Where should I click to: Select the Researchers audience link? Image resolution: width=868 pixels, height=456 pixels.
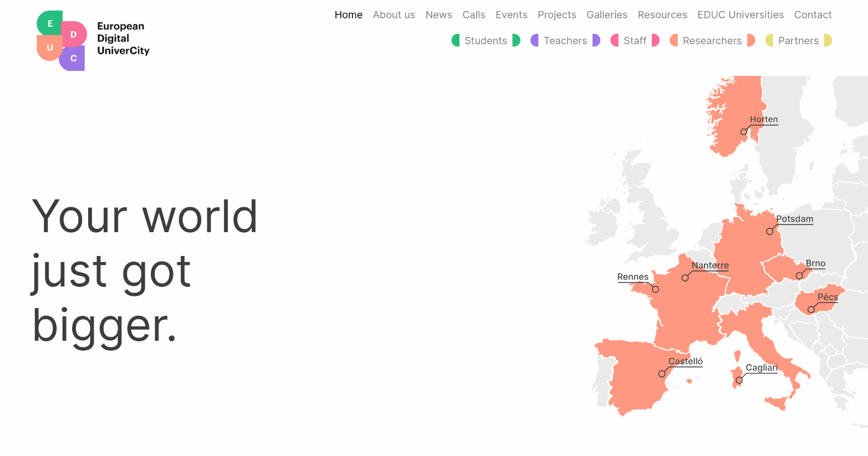[x=712, y=40]
